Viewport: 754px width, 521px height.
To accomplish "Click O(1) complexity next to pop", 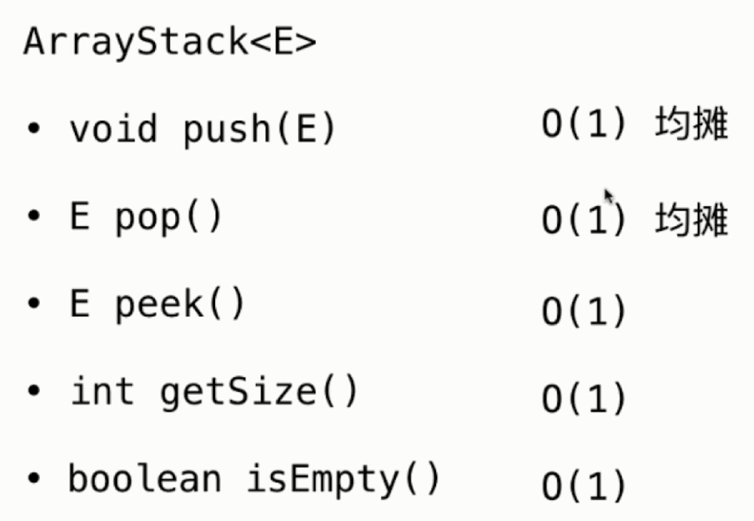I will click(x=584, y=219).
